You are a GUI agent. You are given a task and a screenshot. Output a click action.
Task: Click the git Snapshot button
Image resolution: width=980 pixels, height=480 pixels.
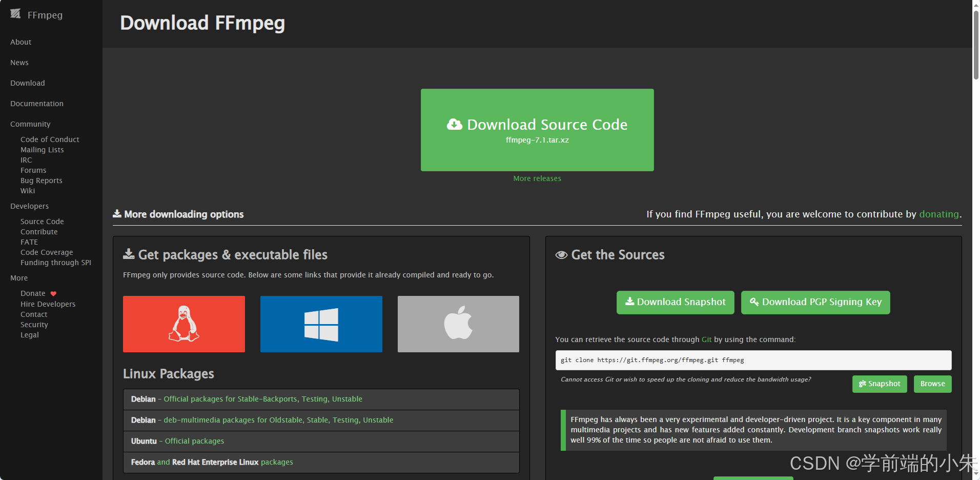pos(880,384)
